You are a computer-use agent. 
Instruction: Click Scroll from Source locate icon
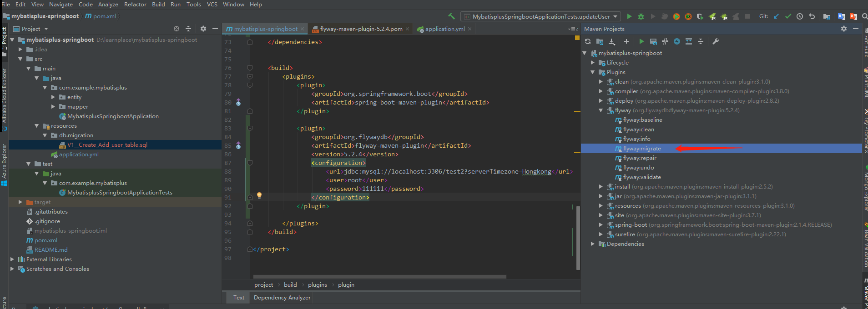coord(177,29)
